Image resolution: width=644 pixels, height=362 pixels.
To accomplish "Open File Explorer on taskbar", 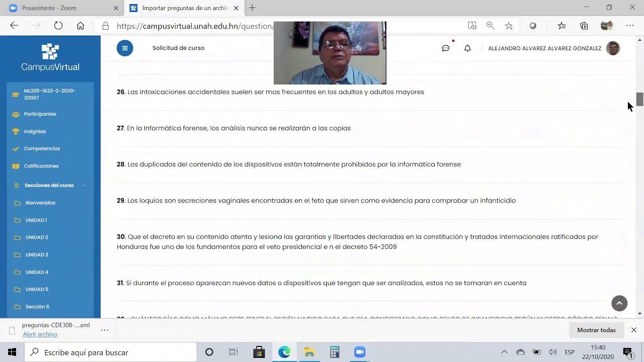I will (x=309, y=352).
